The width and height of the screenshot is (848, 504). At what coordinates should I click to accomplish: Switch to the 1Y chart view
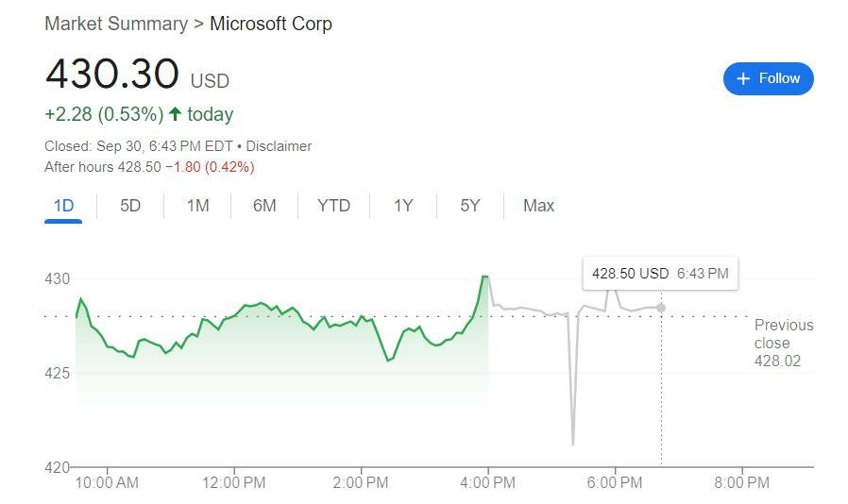tap(403, 206)
